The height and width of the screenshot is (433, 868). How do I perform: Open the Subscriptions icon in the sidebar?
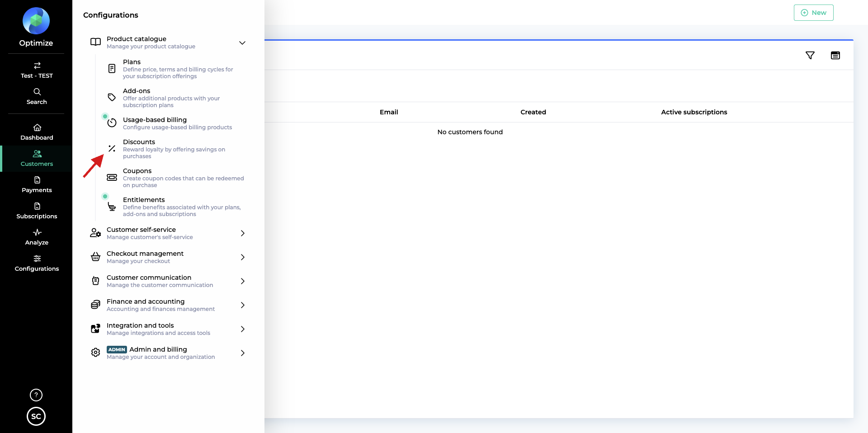(37, 206)
